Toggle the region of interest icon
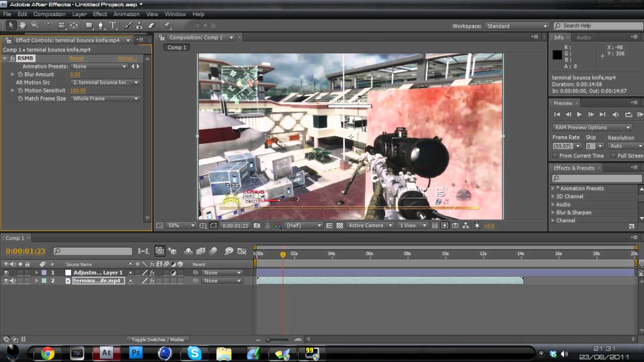Image resolution: width=644 pixels, height=362 pixels. click(330, 226)
